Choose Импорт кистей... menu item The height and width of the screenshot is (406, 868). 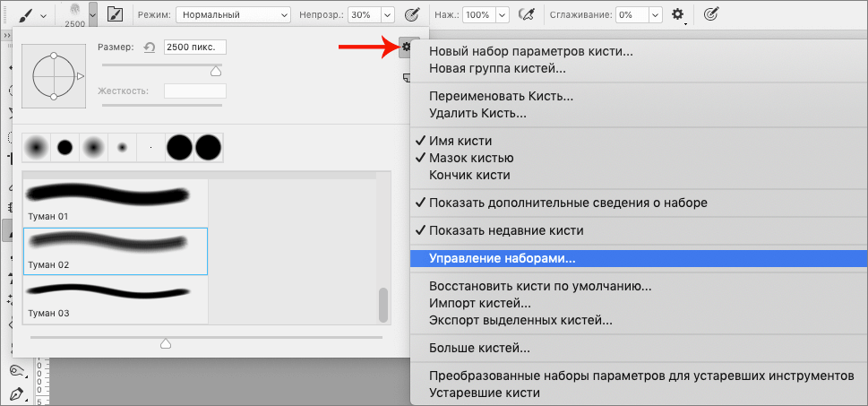click(480, 304)
